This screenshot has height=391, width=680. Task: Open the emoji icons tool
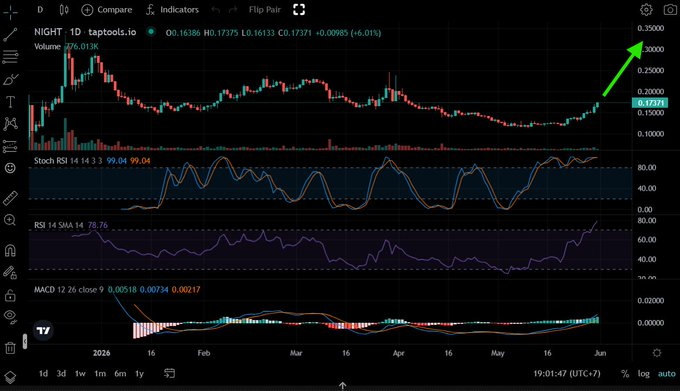pos(10,168)
